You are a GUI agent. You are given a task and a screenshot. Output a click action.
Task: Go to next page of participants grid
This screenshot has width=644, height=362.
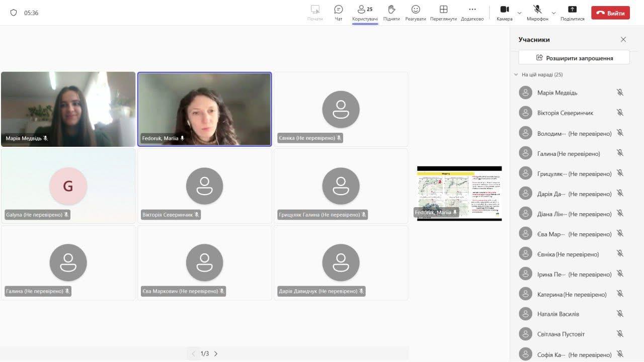(216, 353)
